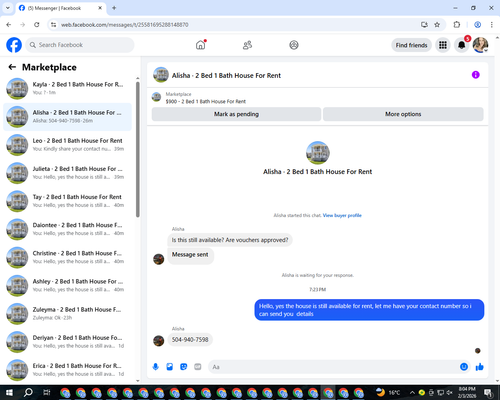Screen dimensions: 500x400
Task: Open the notifications bell icon
Action: (x=462, y=45)
